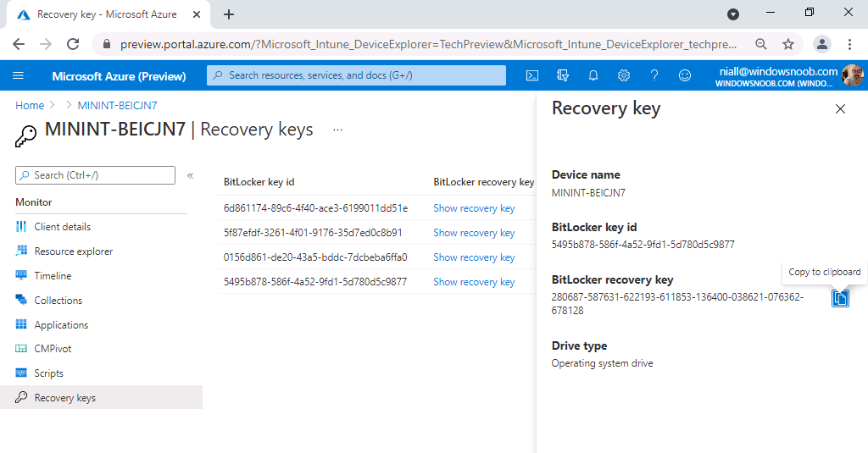Click the niall@windowsnoob.com account name

(778, 71)
